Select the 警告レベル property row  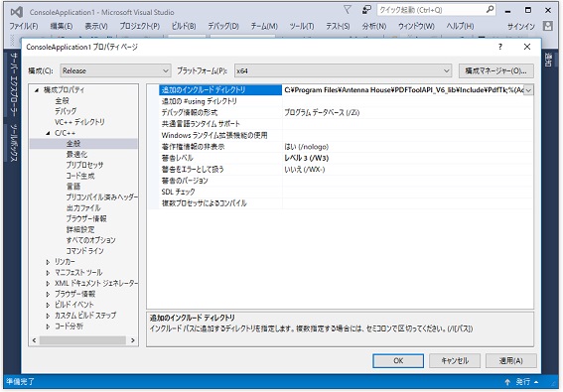click(x=347, y=158)
